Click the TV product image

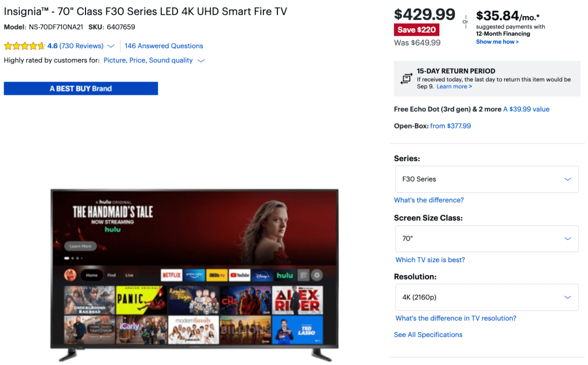coord(194,275)
